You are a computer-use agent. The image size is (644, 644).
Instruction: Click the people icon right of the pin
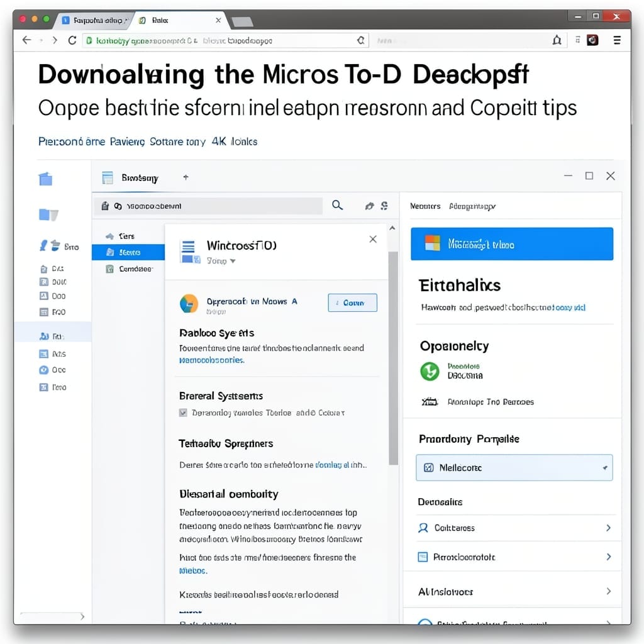pos(384,206)
